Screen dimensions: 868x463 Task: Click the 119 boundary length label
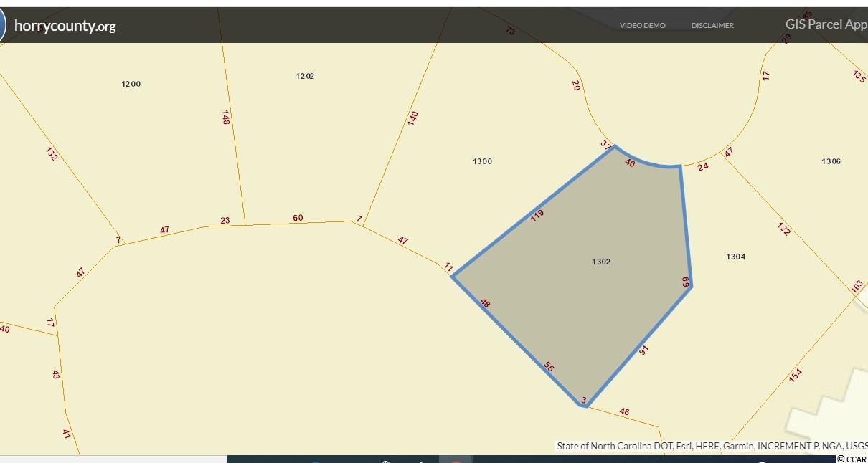pyautogui.click(x=537, y=214)
